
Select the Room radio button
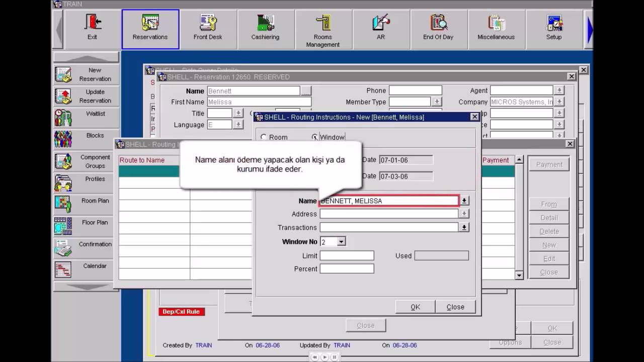pyautogui.click(x=264, y=137)
